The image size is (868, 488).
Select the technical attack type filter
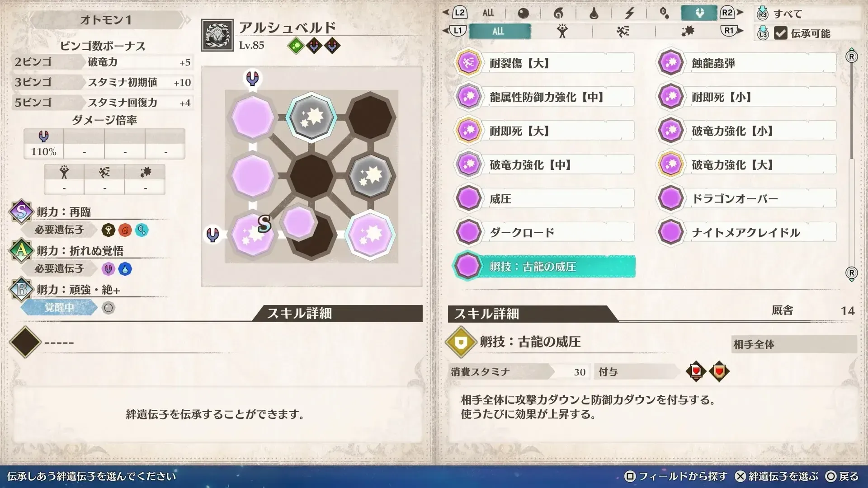point(688,31)
